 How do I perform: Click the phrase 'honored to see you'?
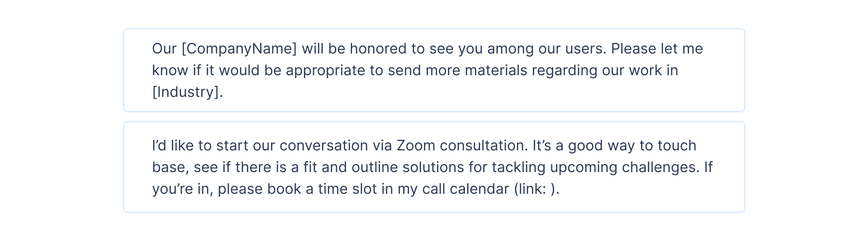[x=415, y=49]
